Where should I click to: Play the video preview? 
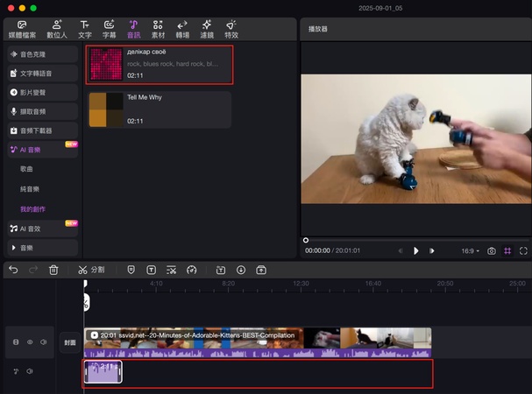point(415,251)
